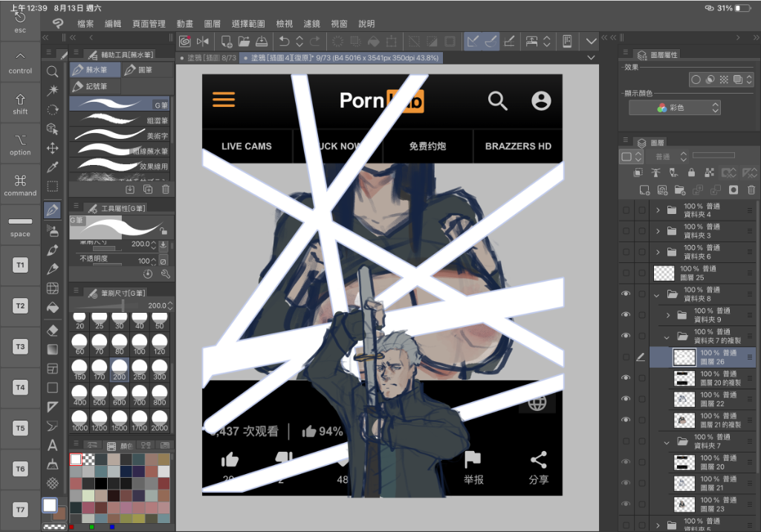This screenshot has width=761, height=532.
Task: Delete sub tool with trash icon
Action: click(166, 189)
